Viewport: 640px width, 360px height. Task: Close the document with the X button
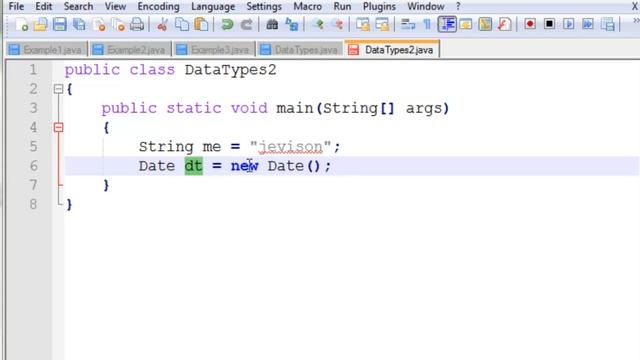pyautogui.click(x=635, y=7)
